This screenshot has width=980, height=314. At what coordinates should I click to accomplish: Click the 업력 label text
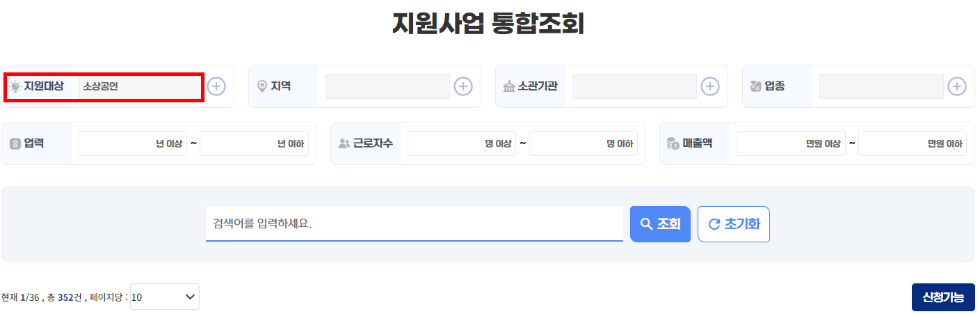pos(34,143)
